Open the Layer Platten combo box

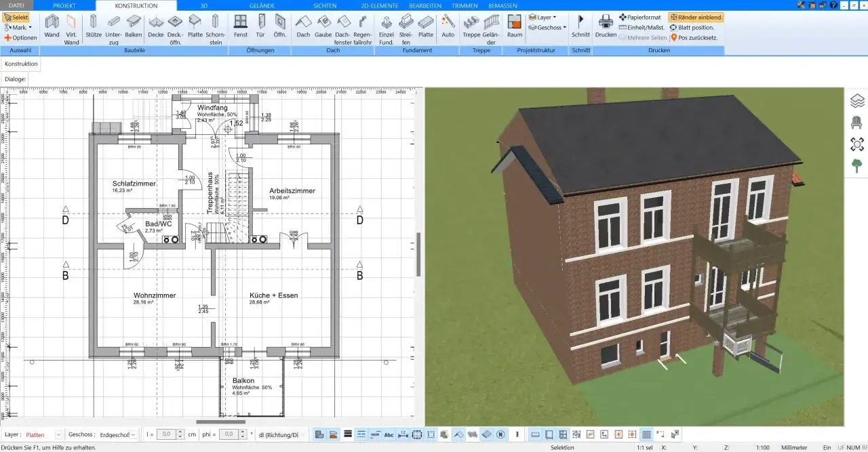(x=43, y=434)
